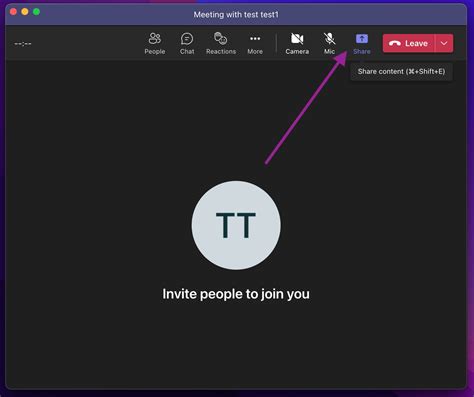Open the People panel
Image resolution: width=474 pixels, height=397 pixels.
tap(155, 44)
